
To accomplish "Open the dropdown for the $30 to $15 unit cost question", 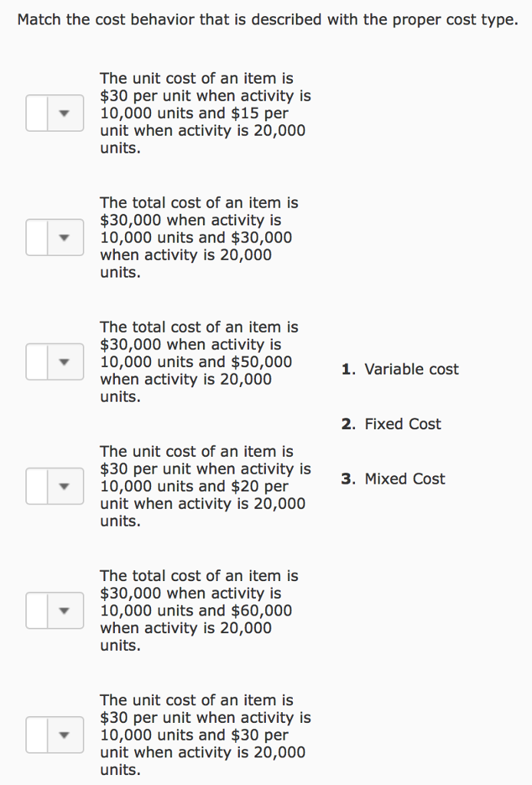I will (54, 113).
